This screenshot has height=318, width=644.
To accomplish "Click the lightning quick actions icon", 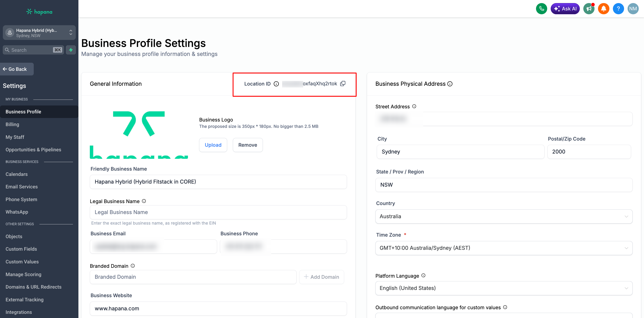I will 71,50.
